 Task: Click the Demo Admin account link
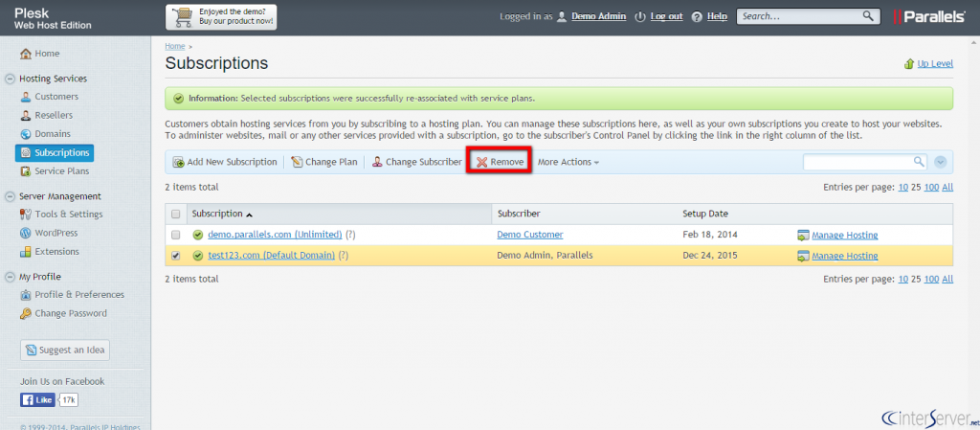point(599,17)
